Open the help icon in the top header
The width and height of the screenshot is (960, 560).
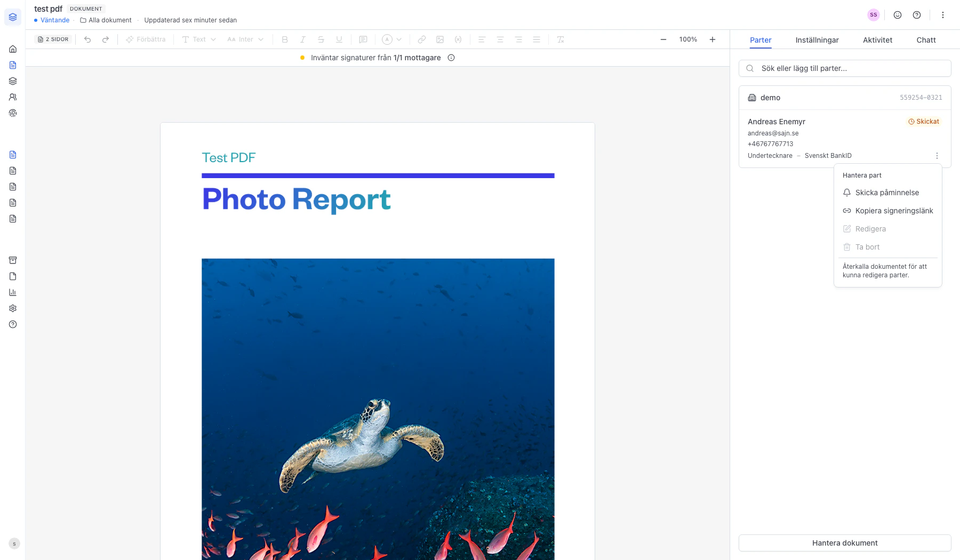[x=917, y=15]
